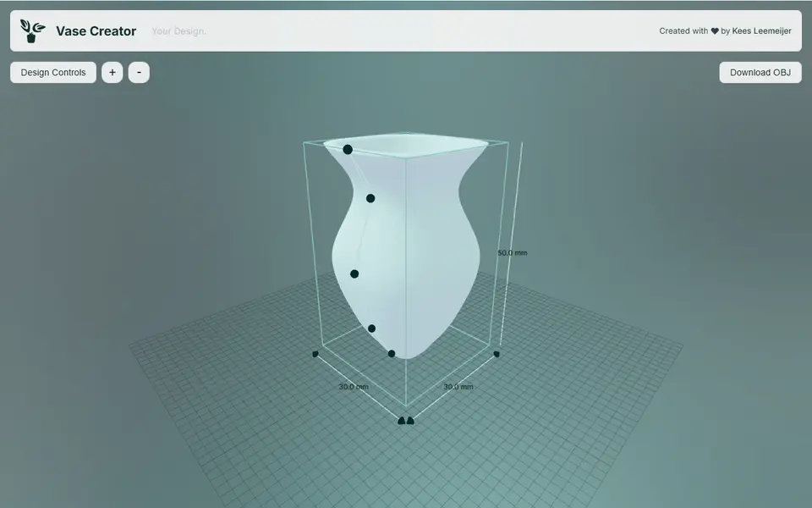Select the lower body control point
This screenshot has width=812, height=508.
point(371,329)
